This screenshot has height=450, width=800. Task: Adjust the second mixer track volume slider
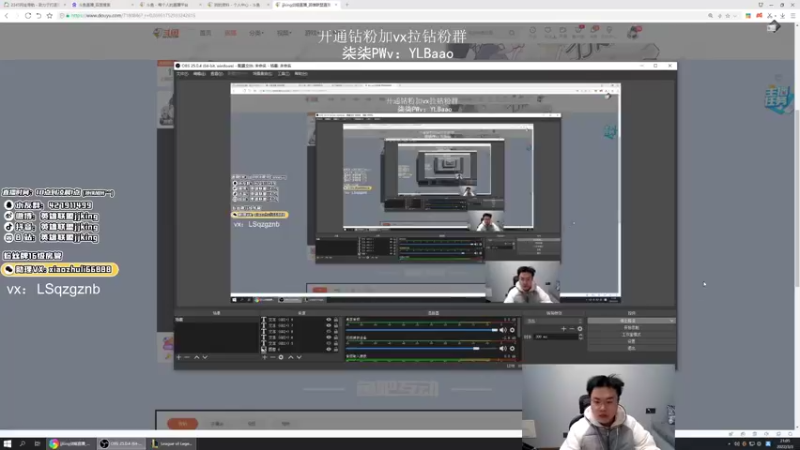422,348
